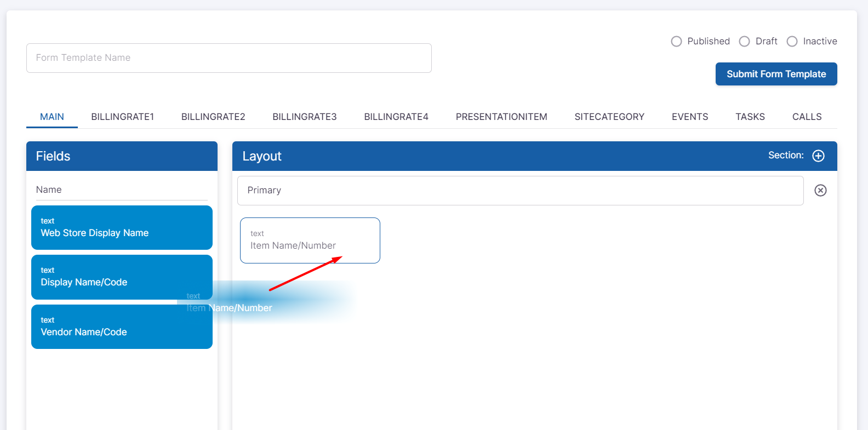Select the Web Store Display Name field
The width and height of the screenshot is (868, 430).
(122, 227)
